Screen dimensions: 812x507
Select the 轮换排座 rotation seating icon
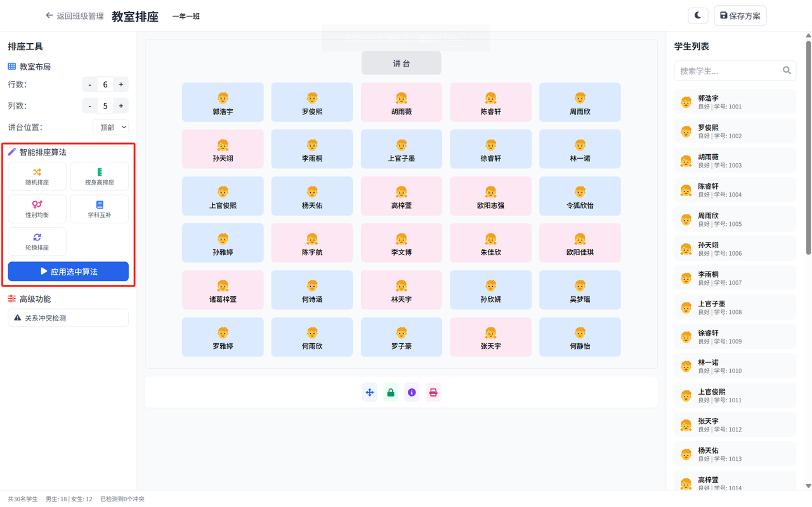pyautogui.click(x=37, y=241)
